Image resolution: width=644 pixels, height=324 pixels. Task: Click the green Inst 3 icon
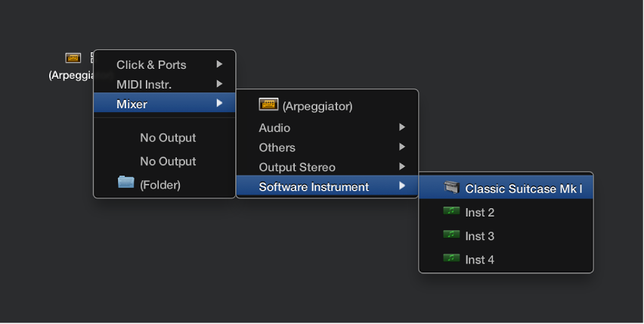pyautogui.click(x=451, y=235)
